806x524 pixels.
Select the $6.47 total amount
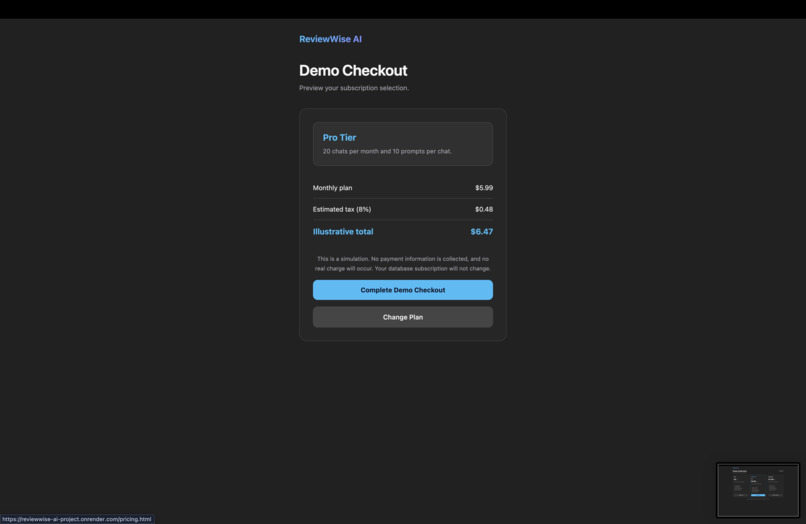[482, 232]
